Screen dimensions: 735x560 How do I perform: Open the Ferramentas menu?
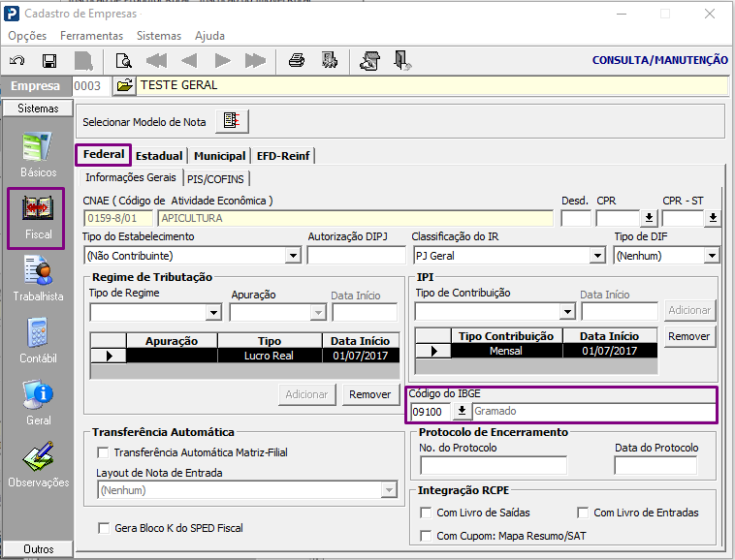tap(92, 36)
